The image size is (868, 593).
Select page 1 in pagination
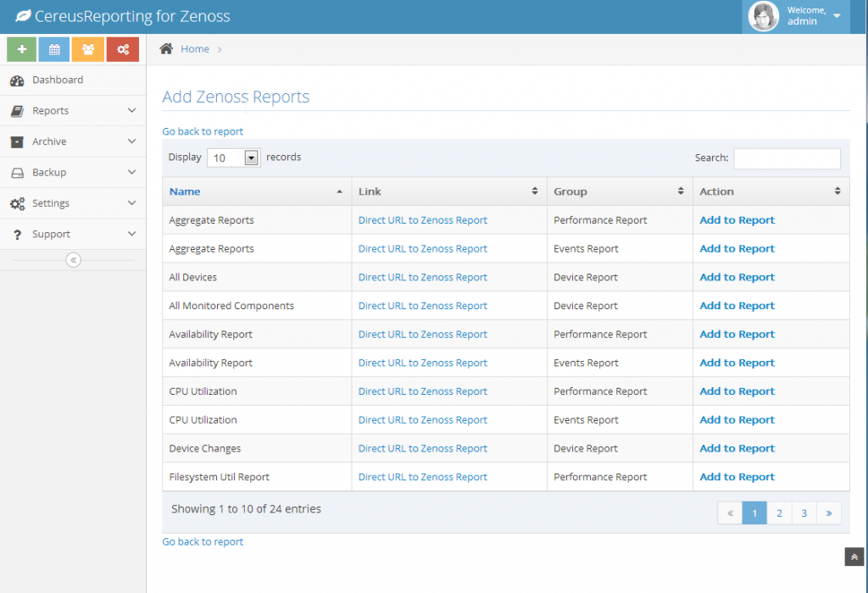point(754,513)
